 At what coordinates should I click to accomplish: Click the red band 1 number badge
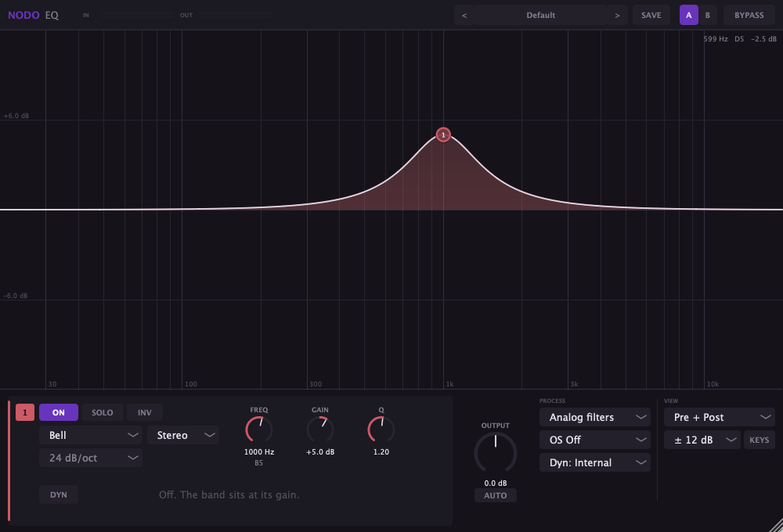point(25,412)
